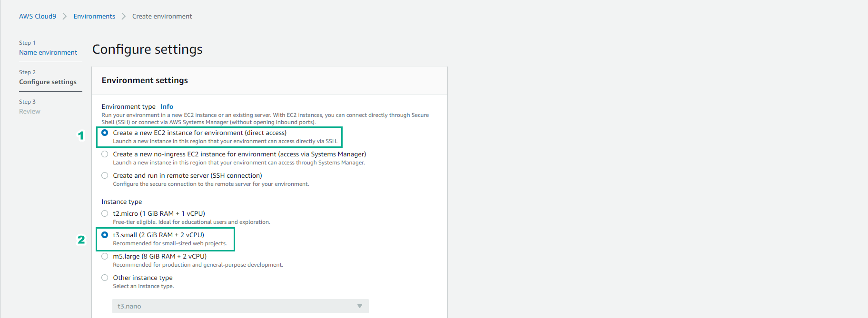
Task: Click the chevron after Environments breadcrumb
Action: (124, 16)
